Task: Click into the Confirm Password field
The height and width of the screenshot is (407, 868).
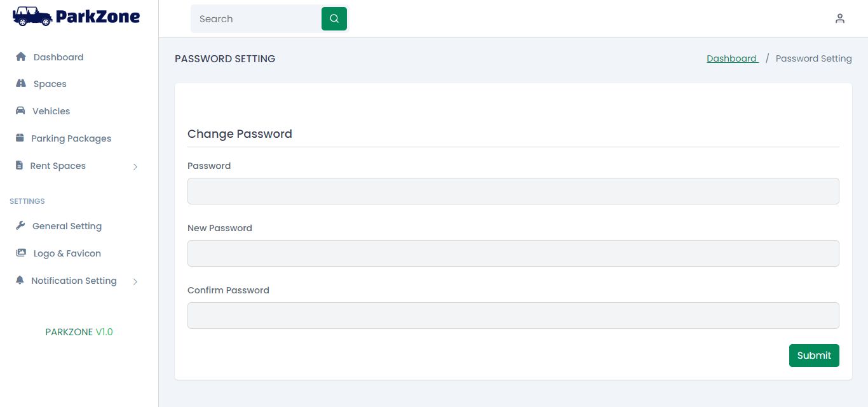Action: [513, 316]
